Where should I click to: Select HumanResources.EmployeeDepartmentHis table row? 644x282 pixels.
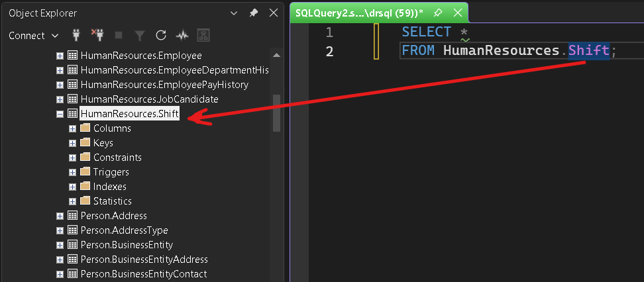point(174,70)
